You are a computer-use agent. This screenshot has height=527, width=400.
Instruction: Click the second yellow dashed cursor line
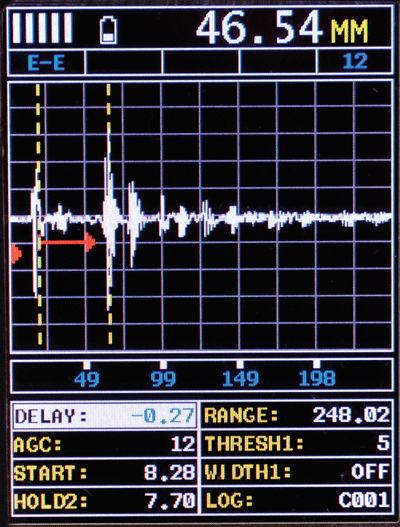click(x=109, y=215)
